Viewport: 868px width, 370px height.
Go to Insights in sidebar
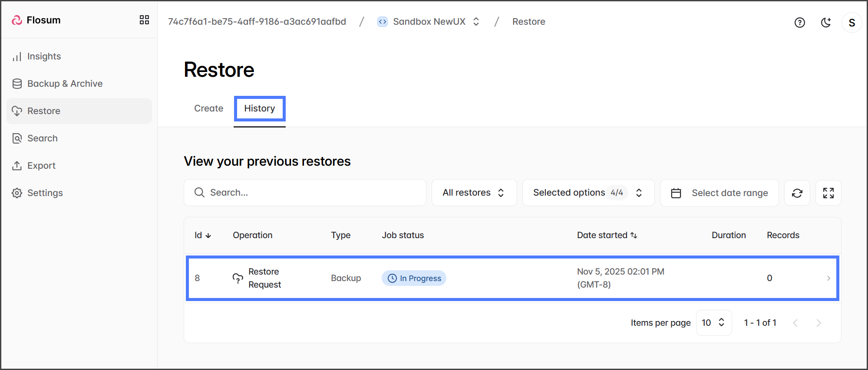click(x=44, y=56)
